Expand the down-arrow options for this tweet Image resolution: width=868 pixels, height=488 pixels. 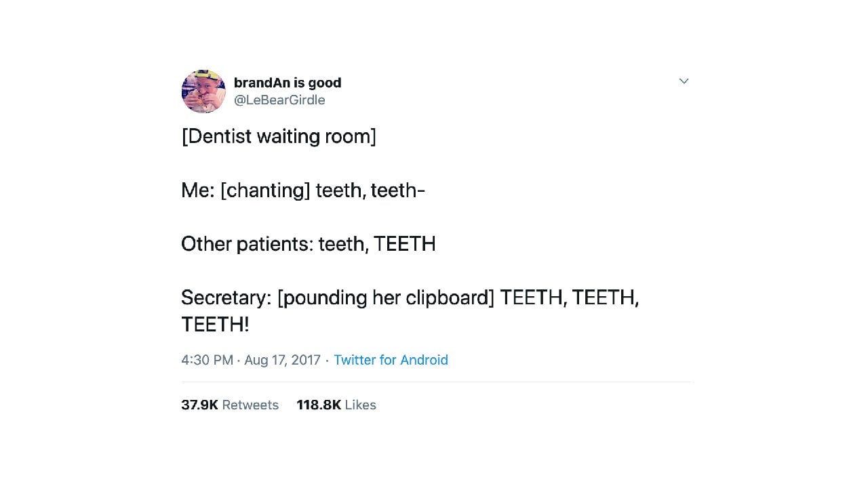point(684,81)
